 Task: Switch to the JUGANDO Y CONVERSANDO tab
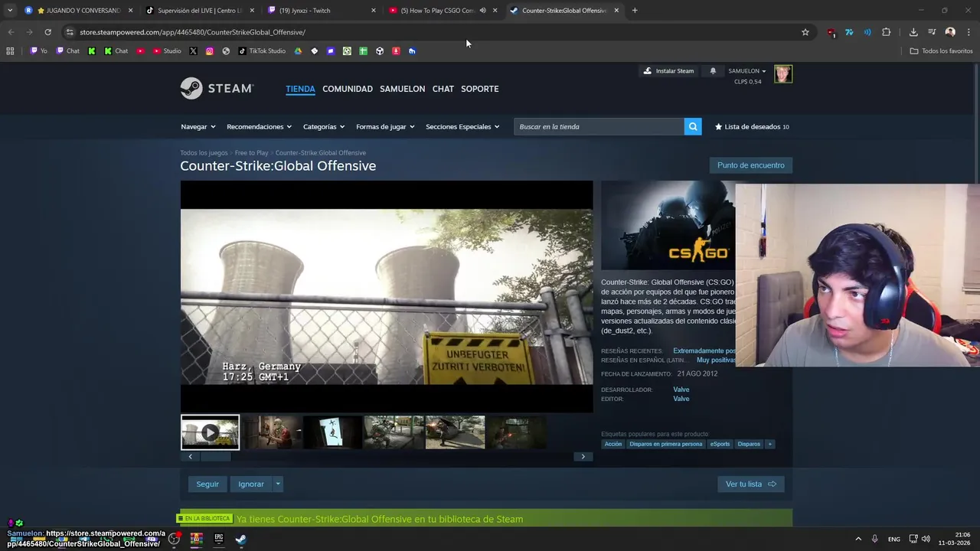78,11
